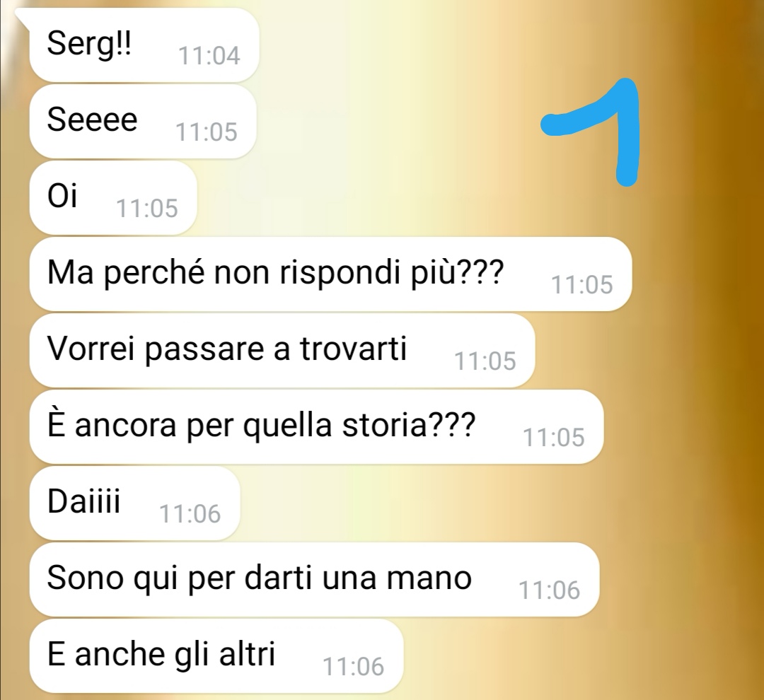The width and height of the screenshot is (764, 700).
Task: Select "Sono qui per darti una mano" message
Action: (x=314, y=580)
